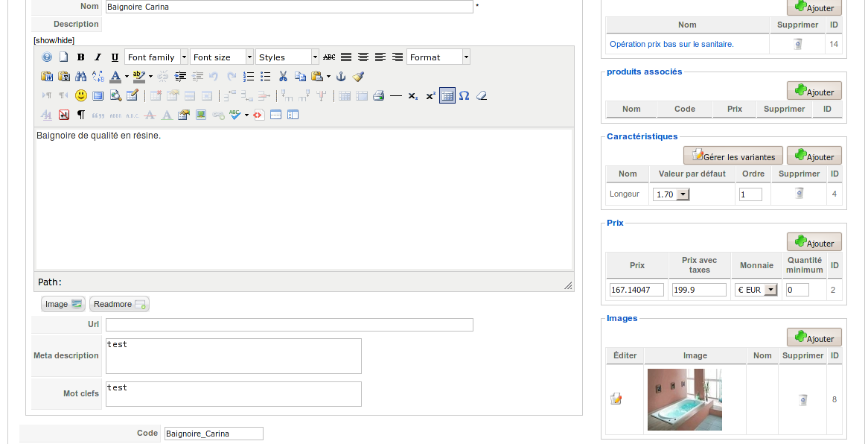The image size is (868, 444).
Task: Paste from Word icon
Action: click(47, 77)
